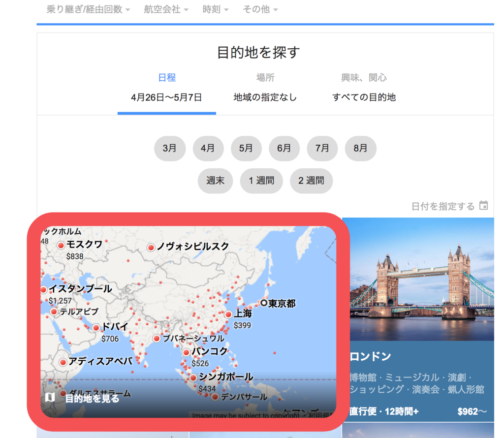This screenshot has height=438, width=504.
Task: Click the モスクワ map marker
Action: pyautogui.click(x=61, y=246)
